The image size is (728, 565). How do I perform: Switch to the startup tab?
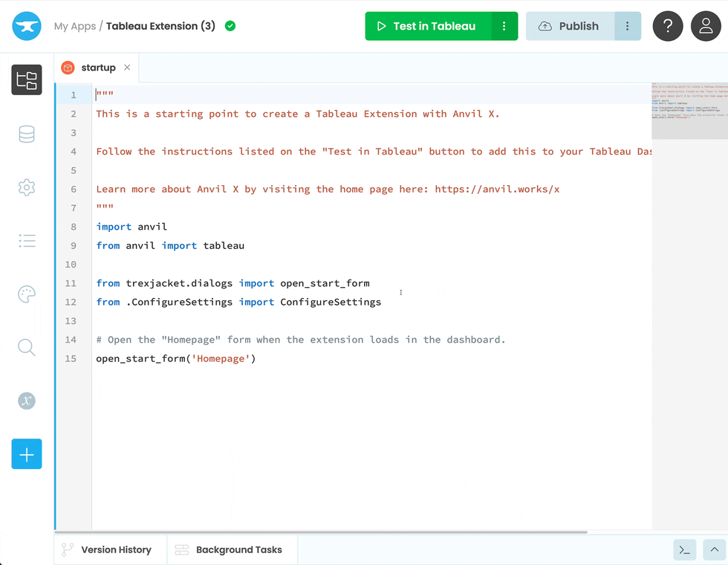click(x=98, y=68)
